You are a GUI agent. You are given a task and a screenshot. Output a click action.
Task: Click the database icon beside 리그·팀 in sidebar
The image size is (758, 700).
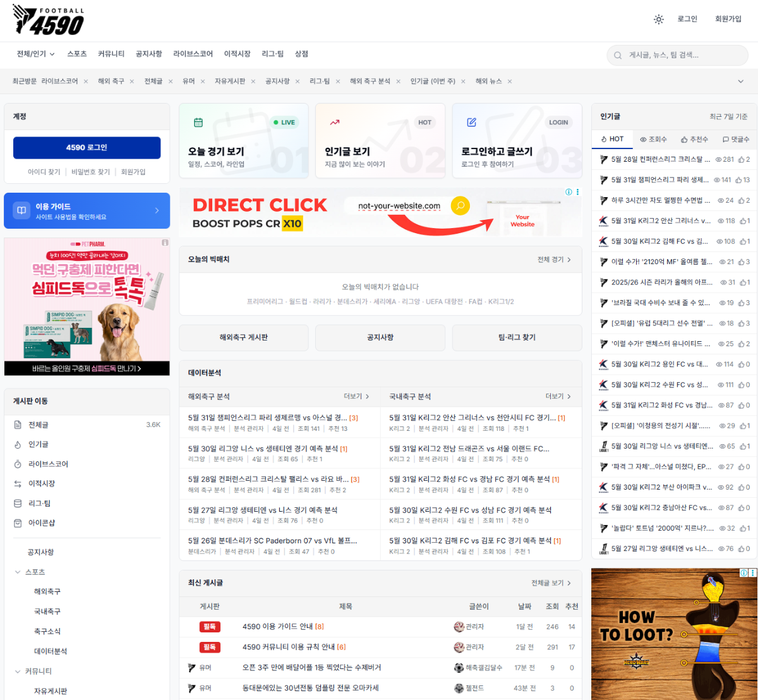(x=18, y=504)
